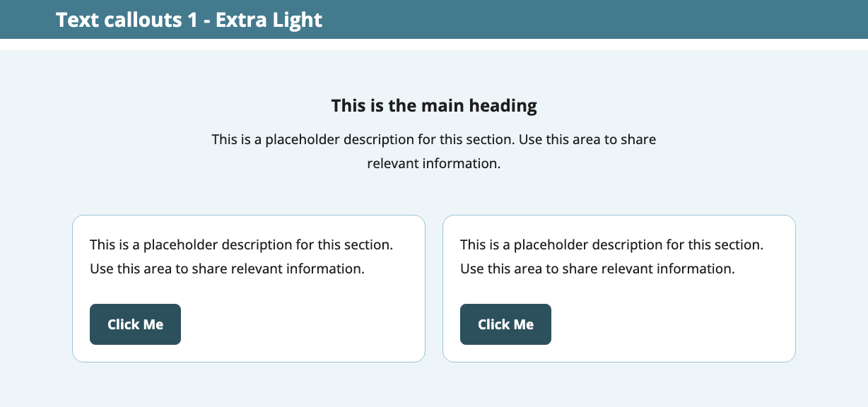Click empty white space inside left callout card
Screen dimensions: 868x407
point(304,325)
